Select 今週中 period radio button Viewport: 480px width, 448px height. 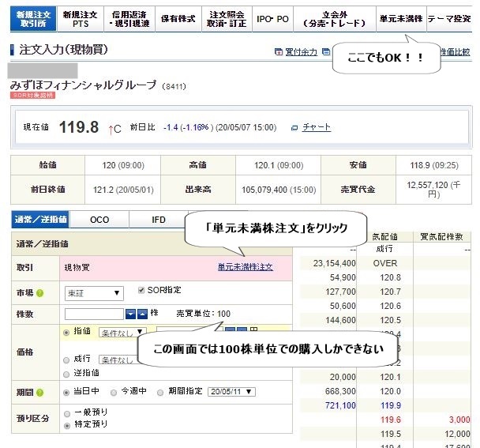point(114,393)
